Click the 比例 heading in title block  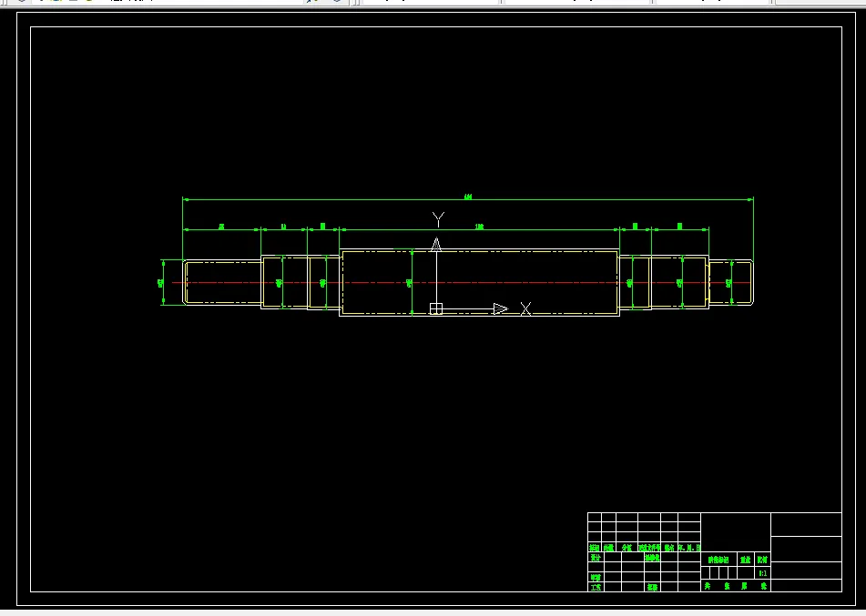(762, 560)
